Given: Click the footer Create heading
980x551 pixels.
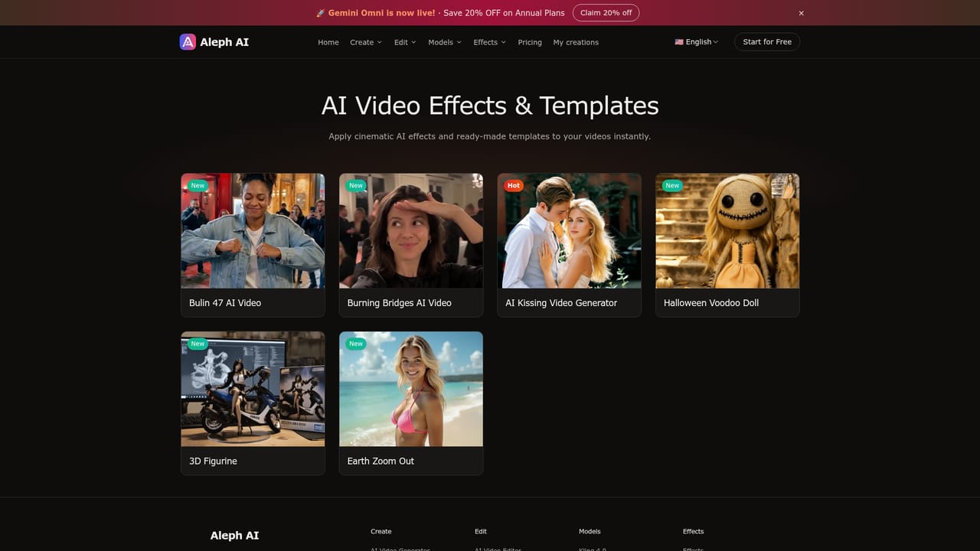Looking at the screenshot, I should tap(381, 531).
